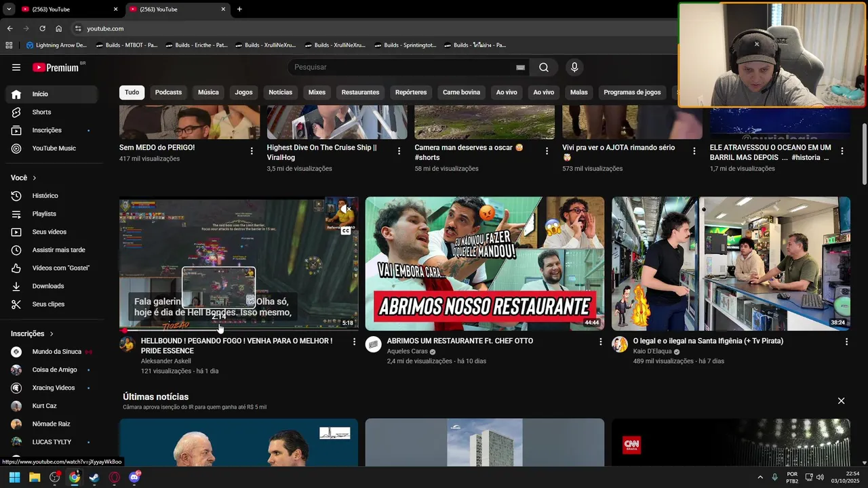Open Aqueles Caras channel avatar
Image resolution: width=868 pixels, height=488 pixels.
(374, 344)
